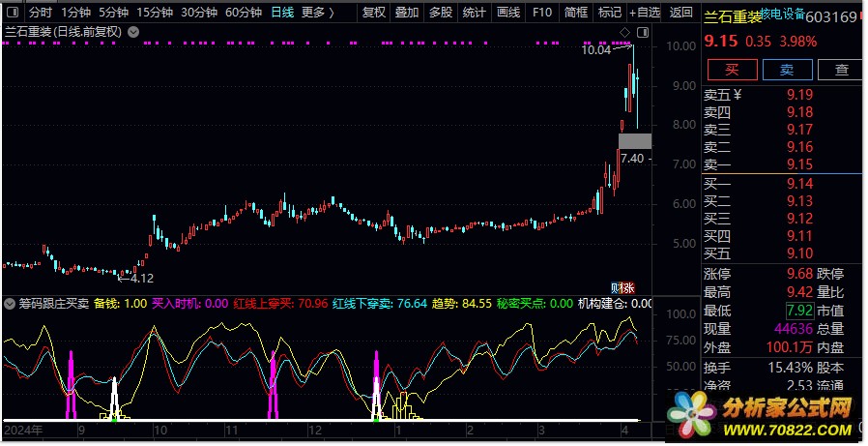Open the 统计 statistics tool

[x=475, y=13]
